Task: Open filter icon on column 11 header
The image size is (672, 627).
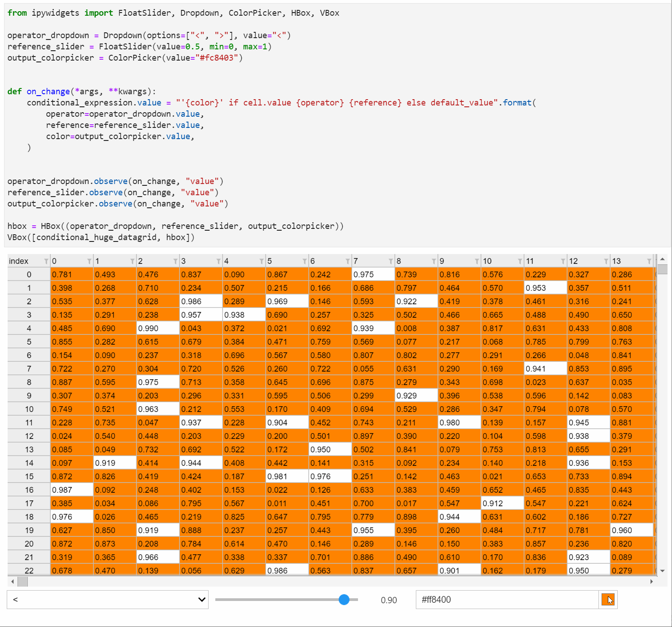Action: point(563,261)
